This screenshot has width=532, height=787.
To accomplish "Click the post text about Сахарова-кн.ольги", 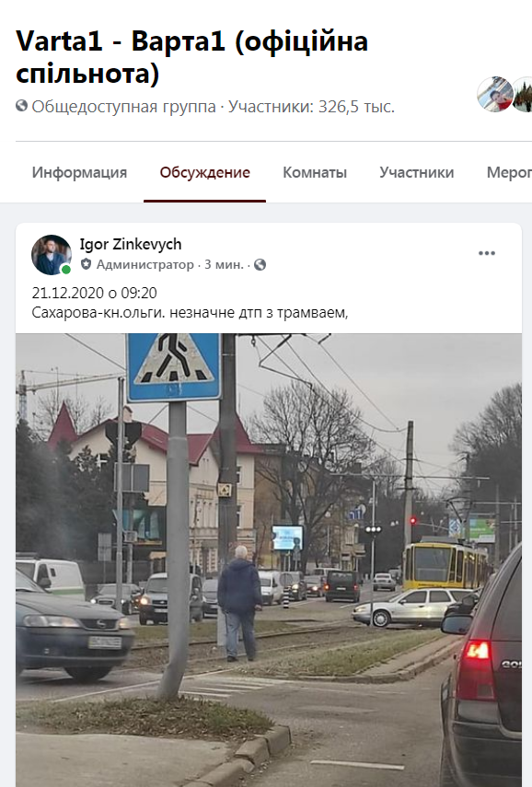I will (190, 313).
